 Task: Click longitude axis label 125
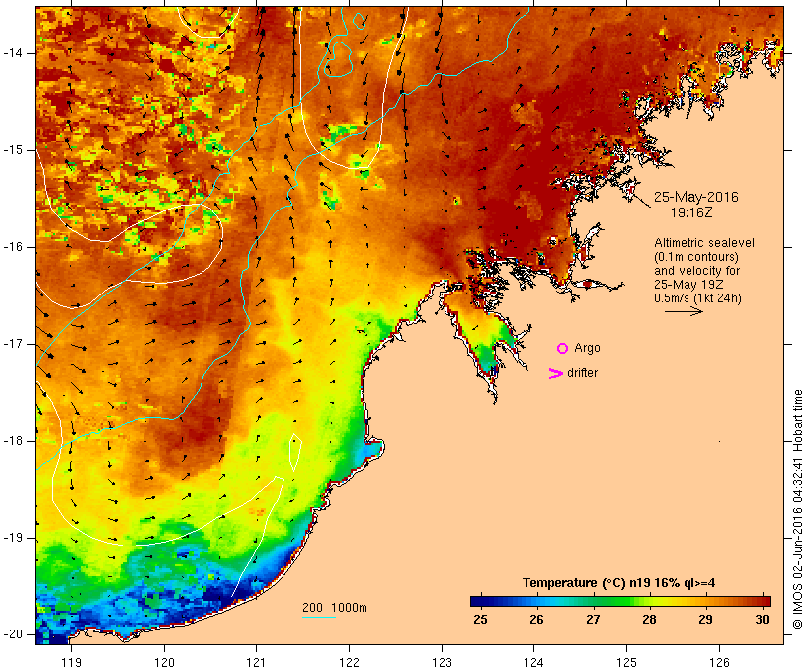click(627, 662)
